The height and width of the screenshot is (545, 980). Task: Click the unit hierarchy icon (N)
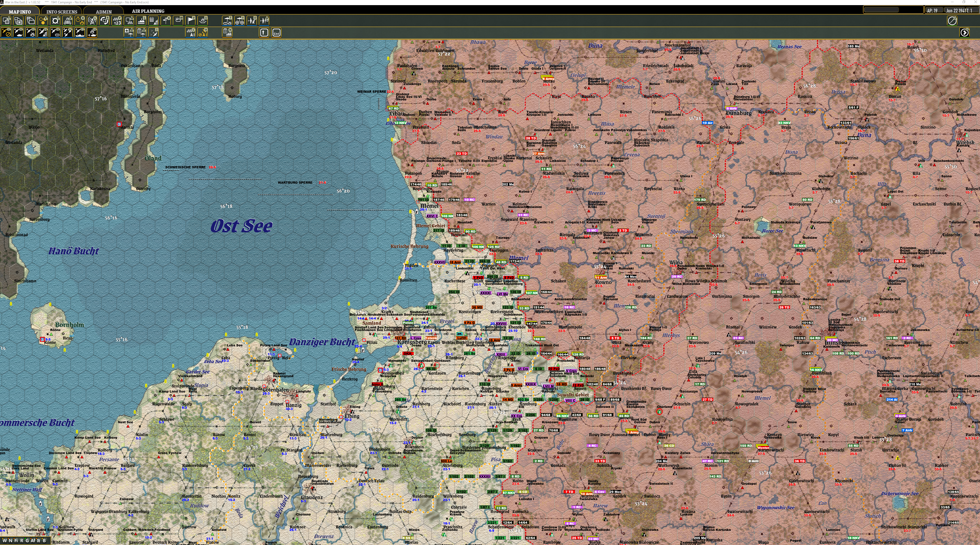point(129,20)
